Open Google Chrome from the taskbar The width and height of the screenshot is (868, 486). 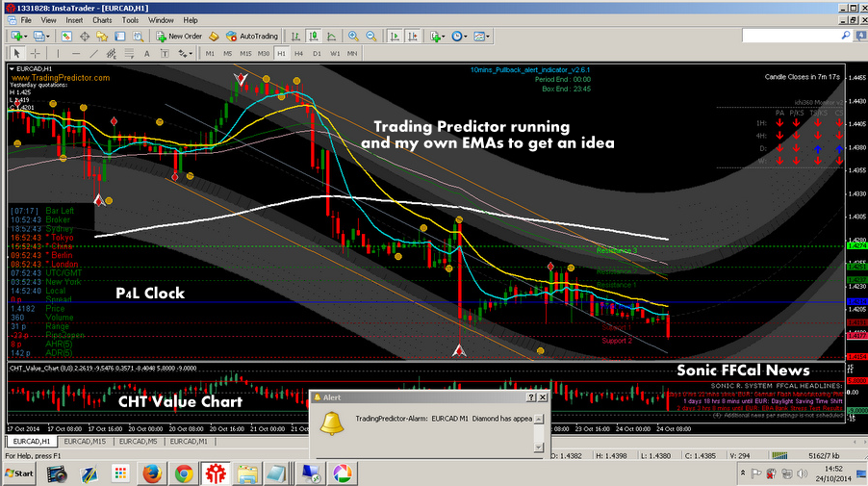(x=184, y=473)
